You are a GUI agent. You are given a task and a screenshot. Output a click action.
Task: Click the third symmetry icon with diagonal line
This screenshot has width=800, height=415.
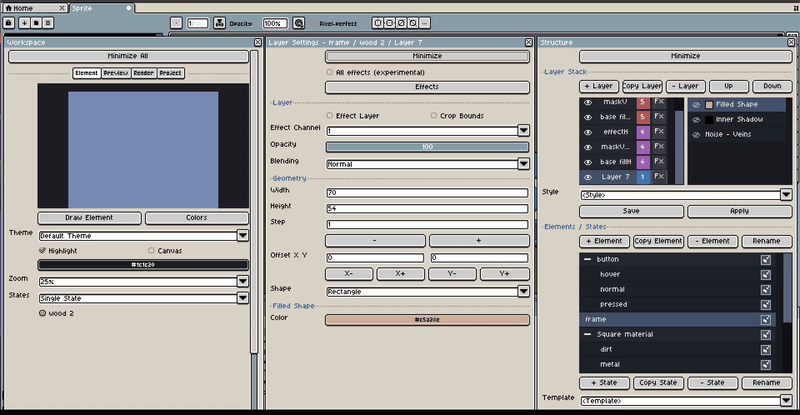coord(401,23)
